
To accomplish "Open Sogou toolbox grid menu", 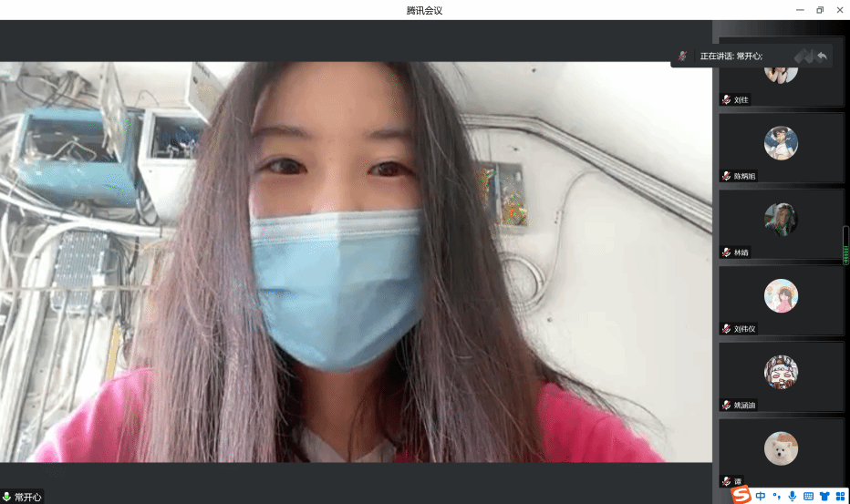I will (840, 496).
